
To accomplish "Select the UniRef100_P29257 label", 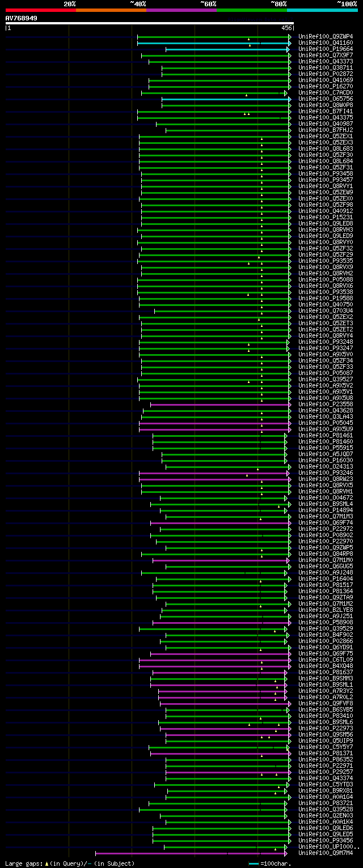I will 325,772.
